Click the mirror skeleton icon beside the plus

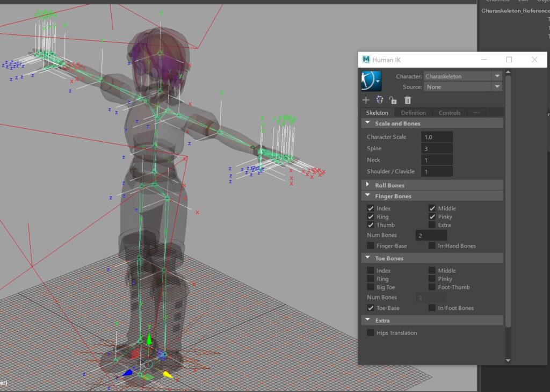tap(380, 100)
